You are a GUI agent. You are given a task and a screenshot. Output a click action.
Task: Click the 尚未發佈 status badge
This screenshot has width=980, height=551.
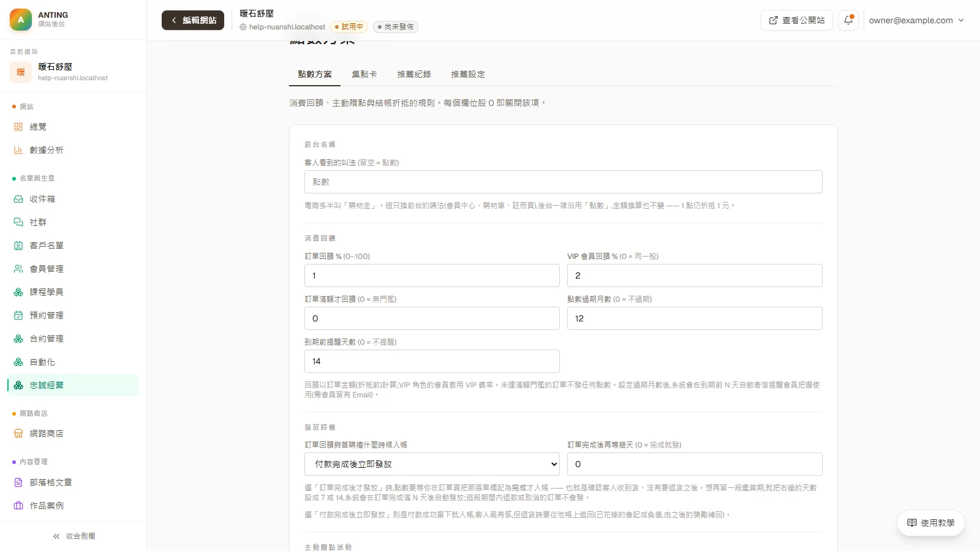[x=396, y=27]
